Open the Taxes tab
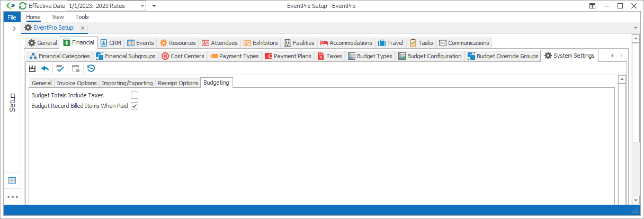The image size is (644, 219). [x=330, y=56]
